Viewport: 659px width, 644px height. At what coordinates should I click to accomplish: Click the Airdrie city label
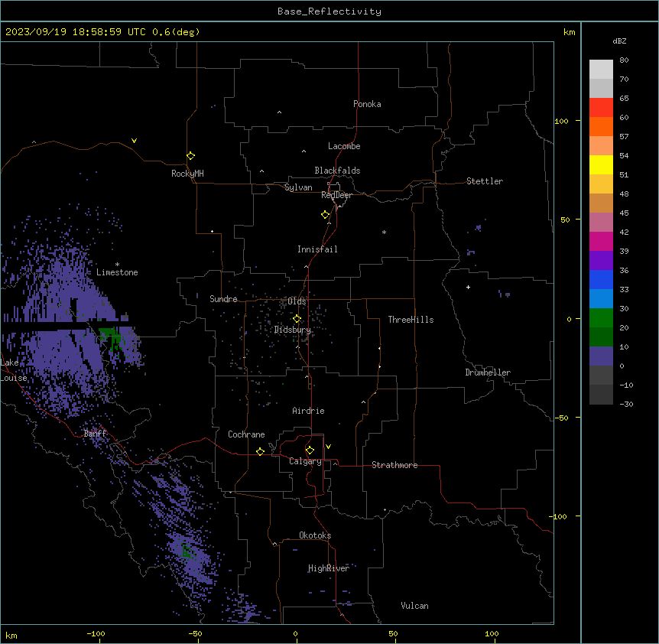[x=308, y=411]
